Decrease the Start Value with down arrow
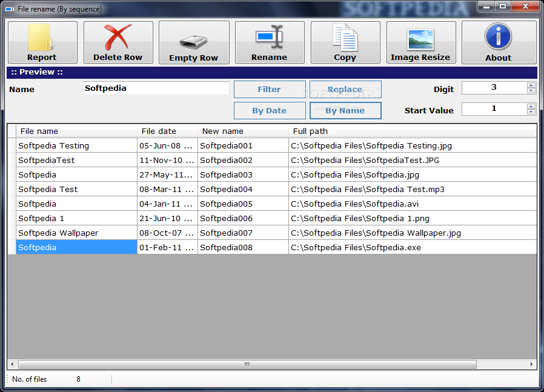 click(x=531, y=111)
